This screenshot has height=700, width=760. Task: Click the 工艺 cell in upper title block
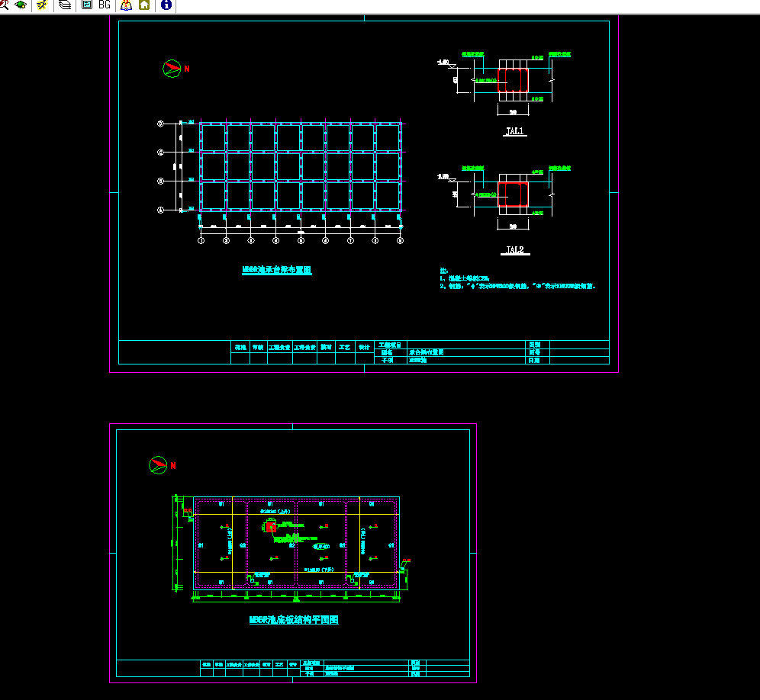click(x=345, y=348)
